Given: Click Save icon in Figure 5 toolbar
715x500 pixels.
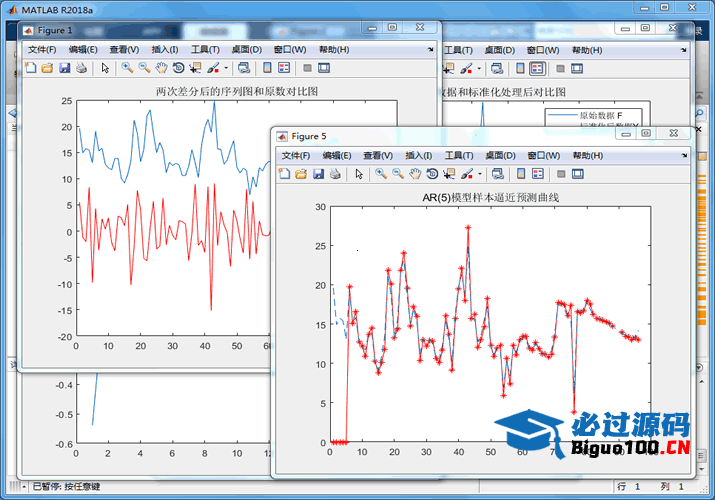Looking at the screenshot, I should click(x=318, y=174).
